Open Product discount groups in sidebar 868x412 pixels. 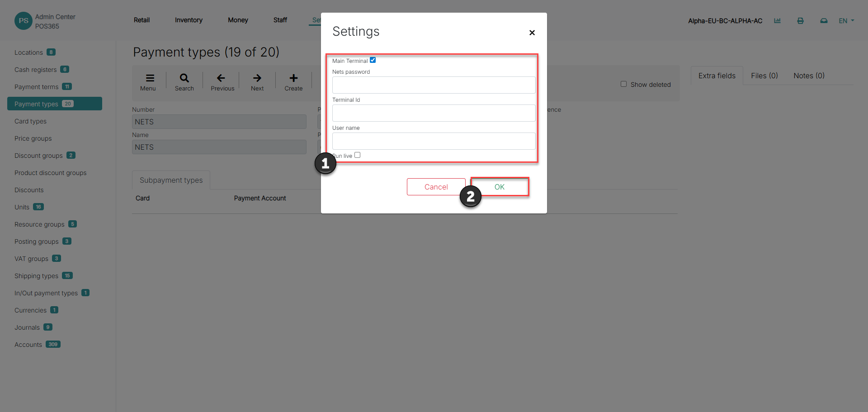[x=50, y=173]
